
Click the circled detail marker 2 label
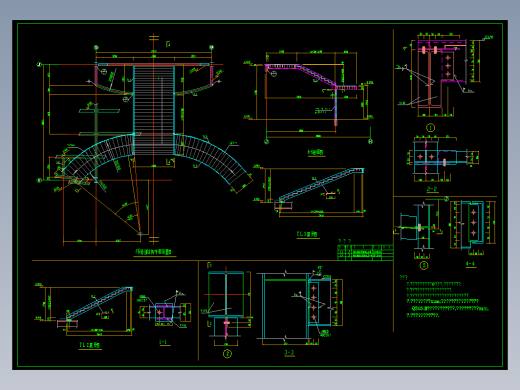(x=227, y=354)
